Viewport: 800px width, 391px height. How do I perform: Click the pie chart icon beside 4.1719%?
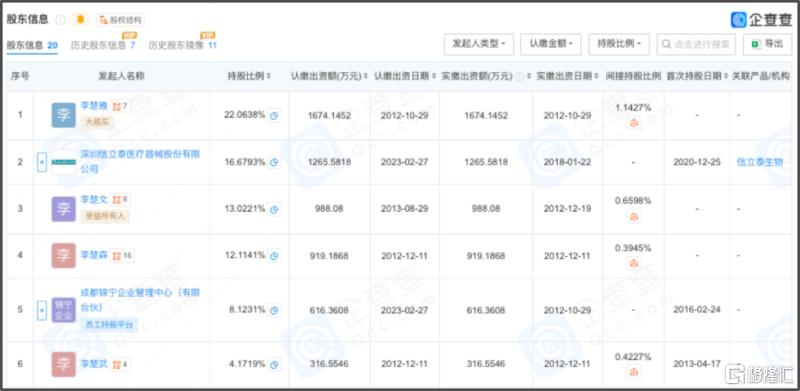click(x=274, y=364)
